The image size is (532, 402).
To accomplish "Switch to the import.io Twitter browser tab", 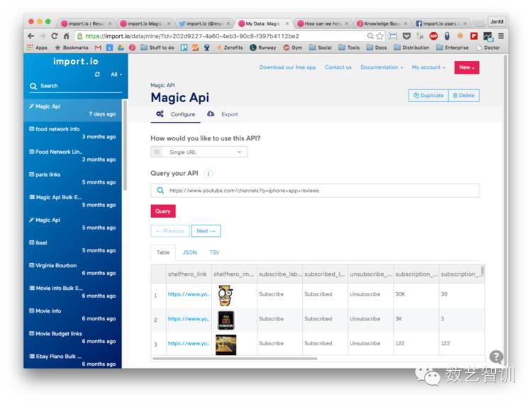I will 204,23.
